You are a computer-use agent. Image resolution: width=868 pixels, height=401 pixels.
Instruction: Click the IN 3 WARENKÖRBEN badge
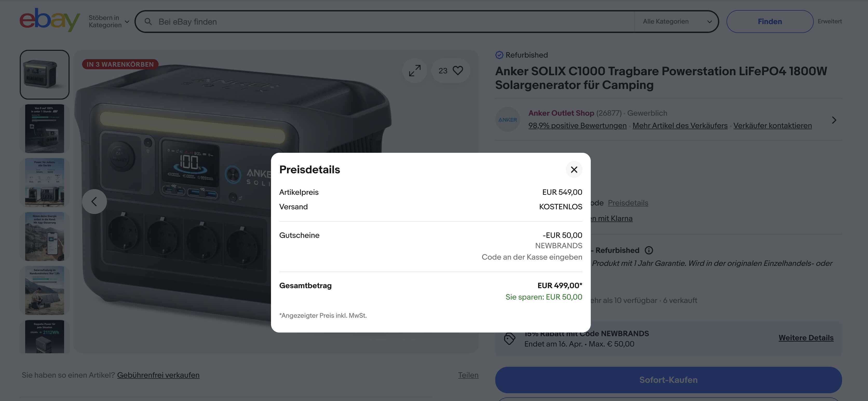click(x=120, y=64)
